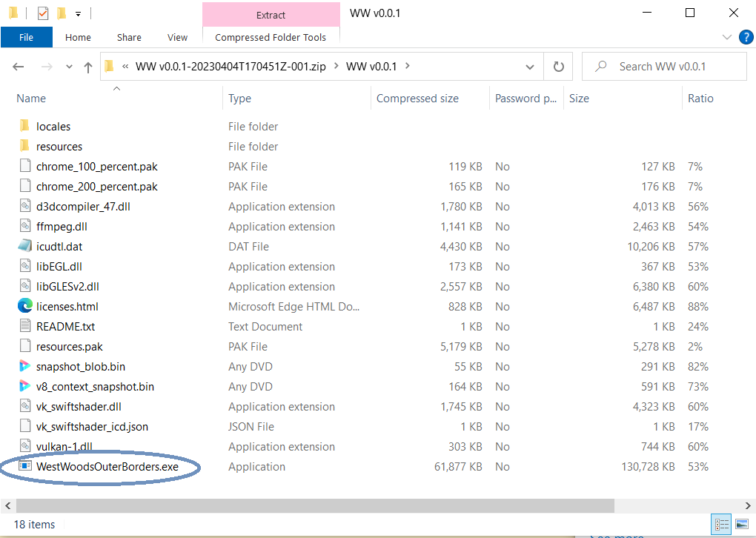This screenshot has width=756, height=538.
Task: Click the zip path breadcrumb segment
Action: 231,67
